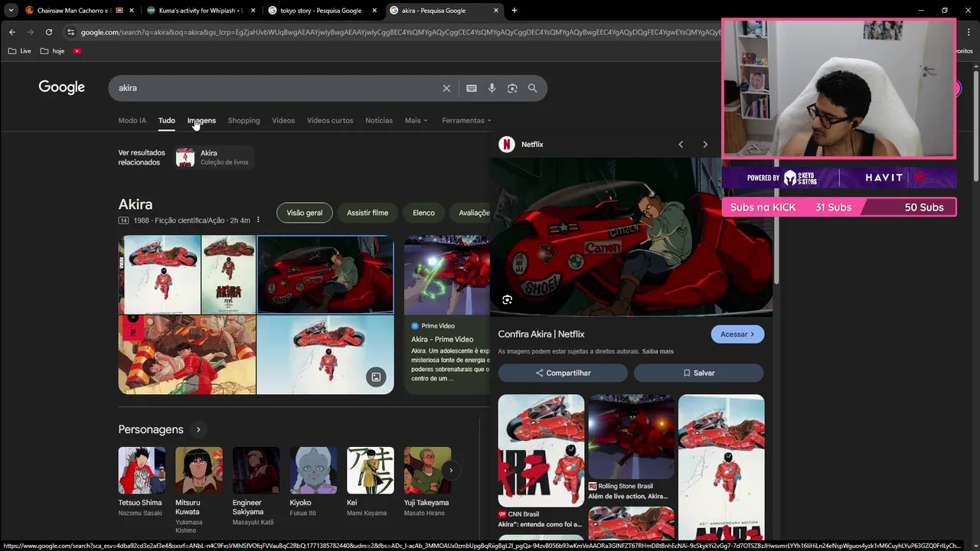Select the Kiyoko character card
The height and width of the screenshot is (551, 980).
(313, 481)
